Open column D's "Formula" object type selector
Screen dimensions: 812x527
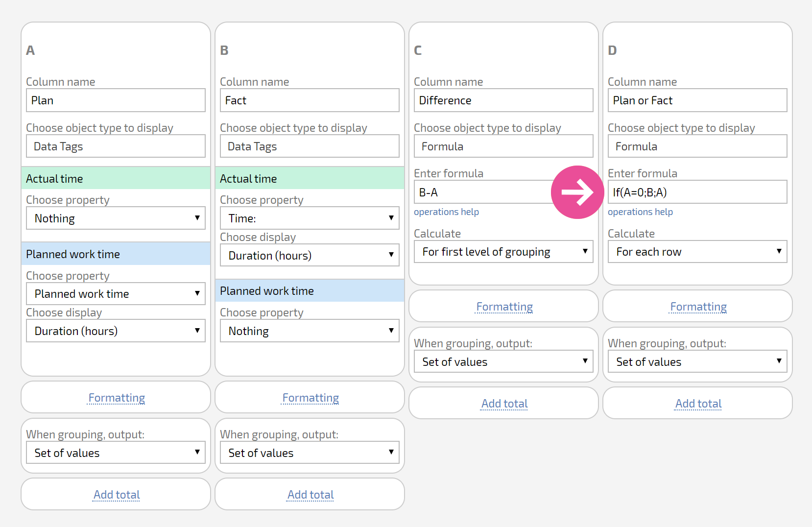[x=697, y=146]
